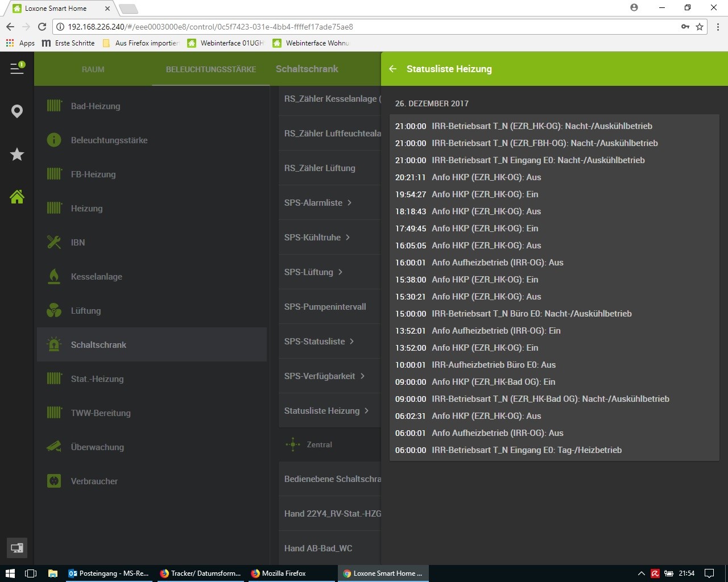Click the info icon beside Beleuchtungsstärke
Viewport: 728px width, 582px height.
[x=54, y=140]
